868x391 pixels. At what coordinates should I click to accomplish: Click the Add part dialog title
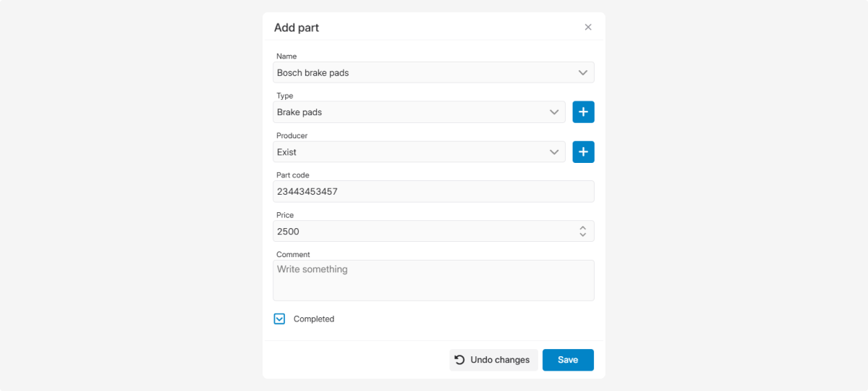[297, 28]
